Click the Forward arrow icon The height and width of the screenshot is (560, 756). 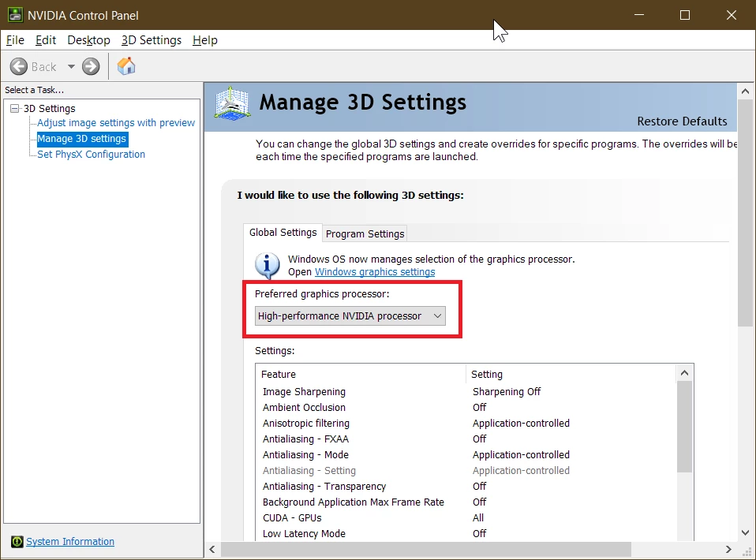tap(91, 66)
